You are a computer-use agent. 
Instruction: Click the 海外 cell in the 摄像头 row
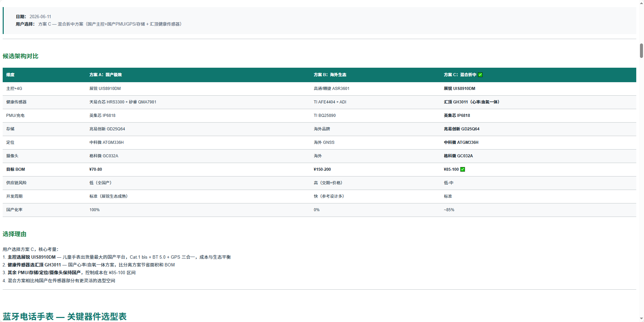coord(318,156)
